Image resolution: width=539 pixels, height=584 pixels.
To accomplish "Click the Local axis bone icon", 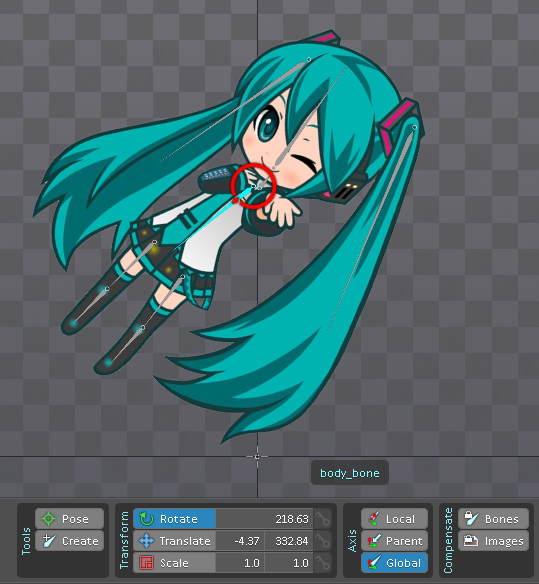I will (x=374, y=518).
